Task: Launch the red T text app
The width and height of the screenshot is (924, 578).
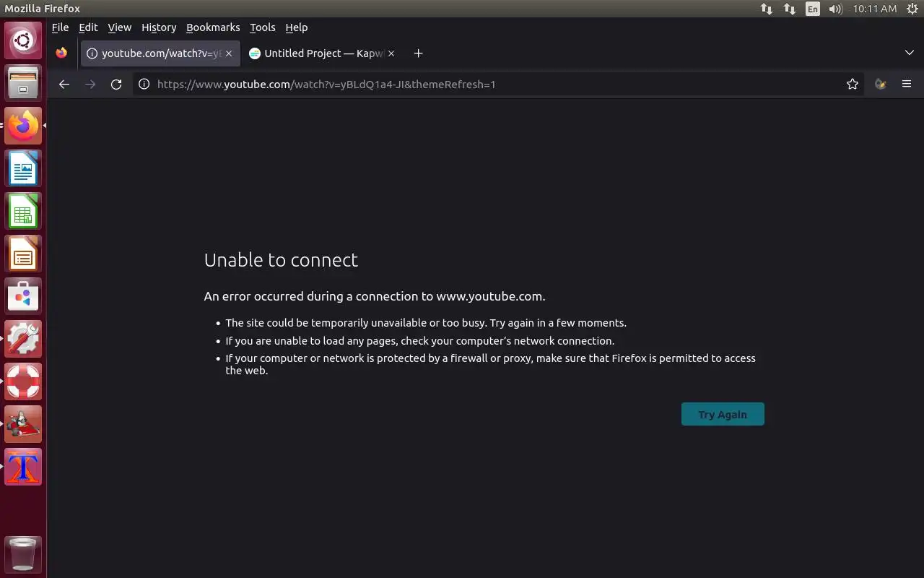Action: click(23, 467)
